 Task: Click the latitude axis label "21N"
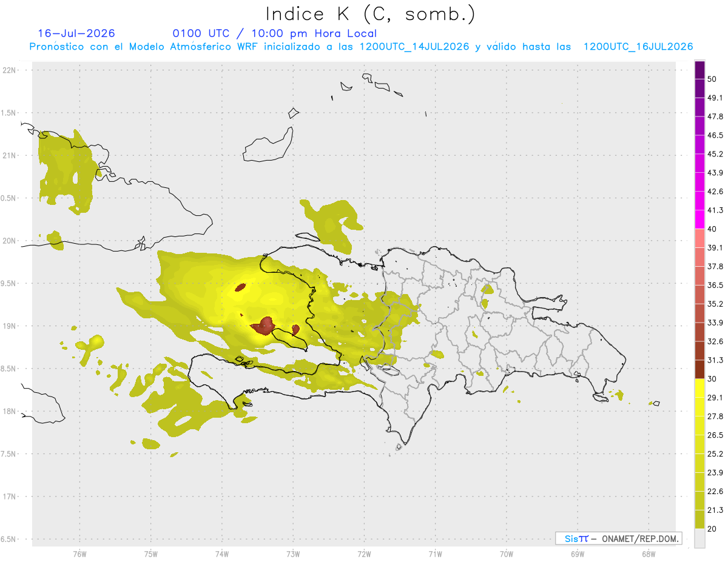pyautogui.click(x=10, y=155)
